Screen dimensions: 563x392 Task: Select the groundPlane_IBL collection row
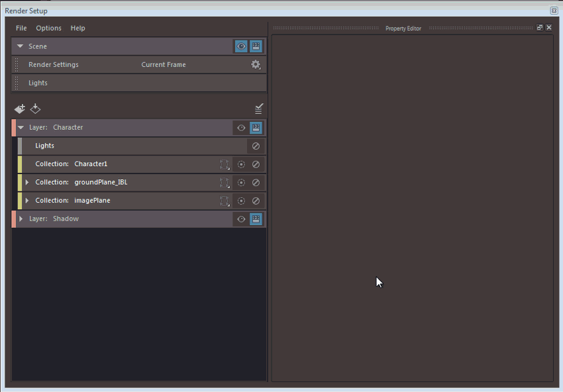point(119,182)
